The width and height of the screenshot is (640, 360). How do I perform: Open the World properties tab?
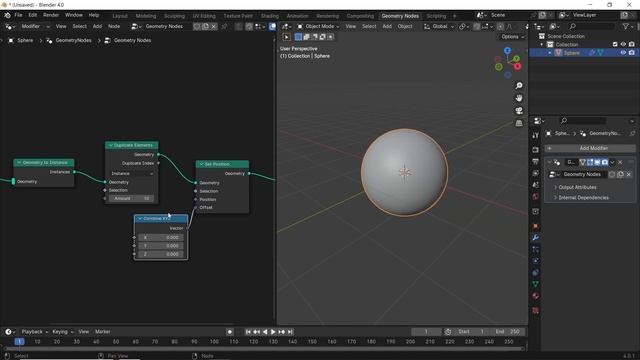coord(536,196)
